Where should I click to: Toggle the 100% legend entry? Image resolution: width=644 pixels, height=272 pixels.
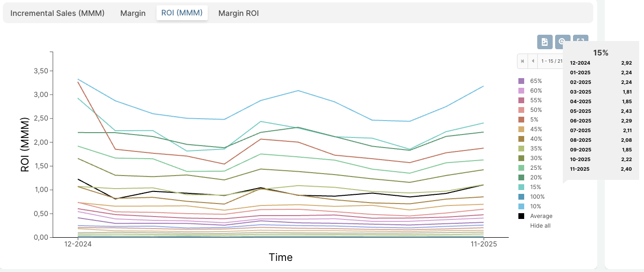pos(537,197)
